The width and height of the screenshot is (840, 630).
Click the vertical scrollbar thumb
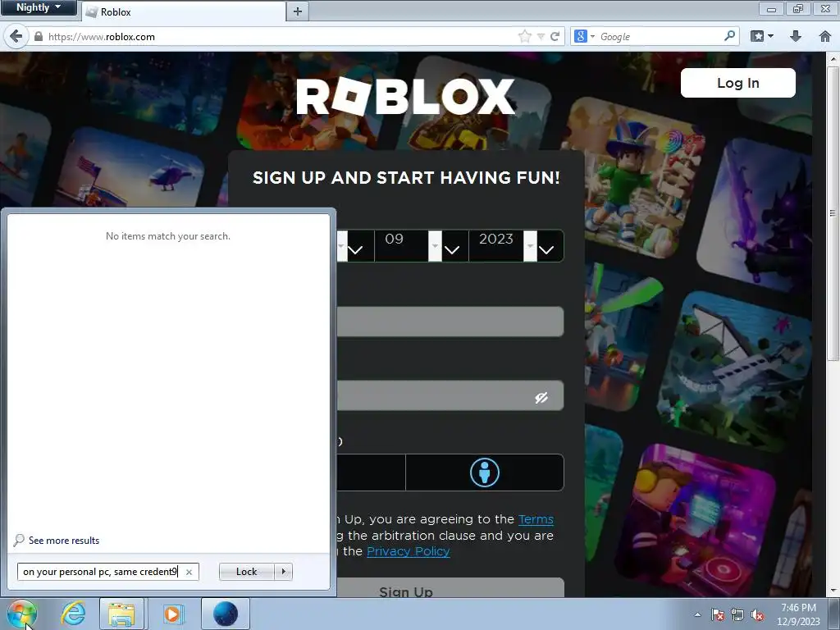pos(833,213)
